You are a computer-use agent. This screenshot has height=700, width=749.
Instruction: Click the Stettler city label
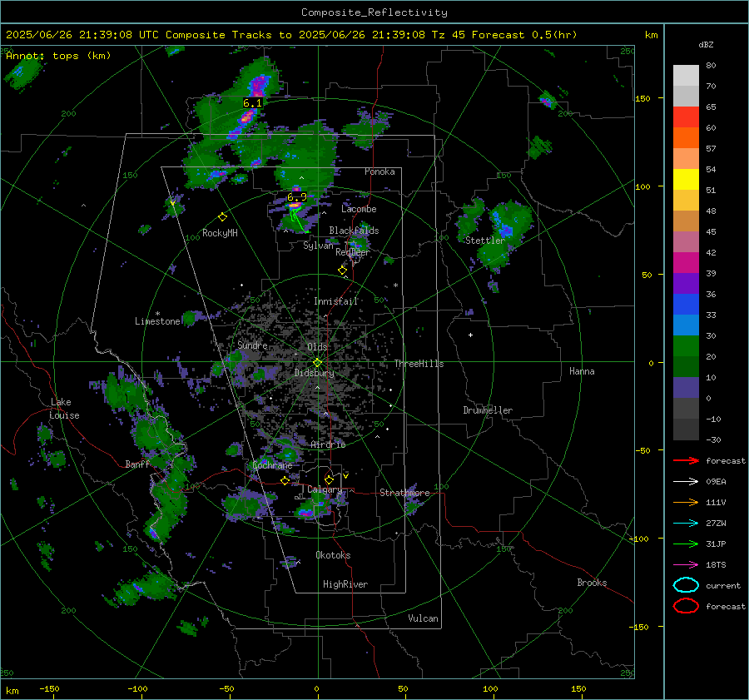[x=485, y=241]
